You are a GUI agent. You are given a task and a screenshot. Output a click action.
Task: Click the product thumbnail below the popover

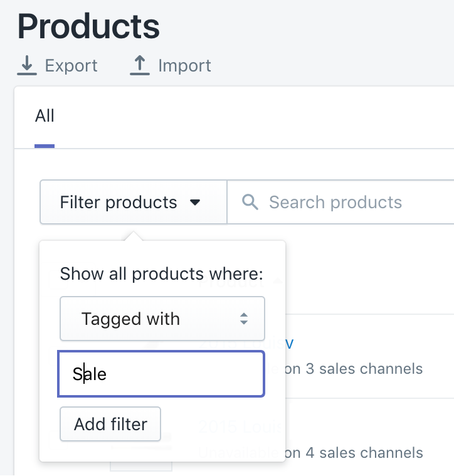pos(140,467)
